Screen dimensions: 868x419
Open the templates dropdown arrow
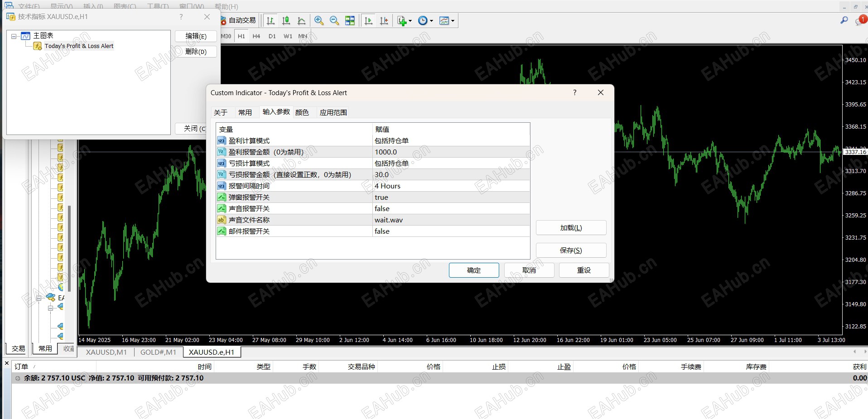coord(453,21)
